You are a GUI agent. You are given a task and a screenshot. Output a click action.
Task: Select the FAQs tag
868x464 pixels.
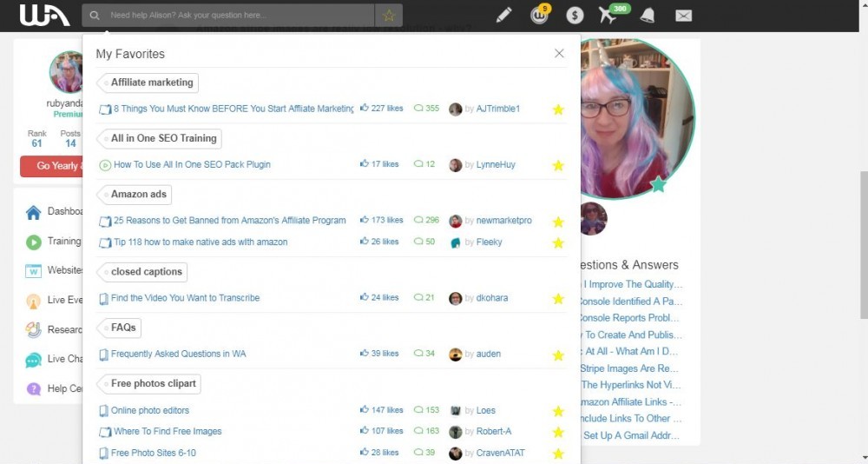coord(119,328)
